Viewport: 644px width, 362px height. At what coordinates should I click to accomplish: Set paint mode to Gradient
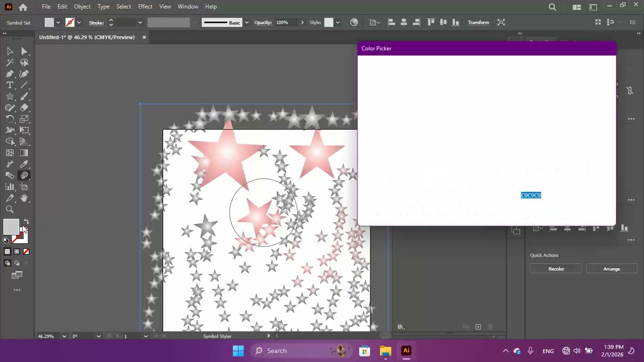click(17, 251)
